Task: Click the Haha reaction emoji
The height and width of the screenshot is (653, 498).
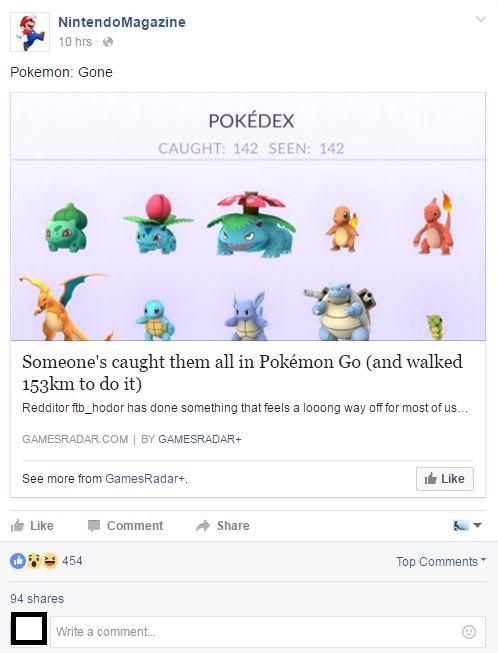Action: point(50,561)
